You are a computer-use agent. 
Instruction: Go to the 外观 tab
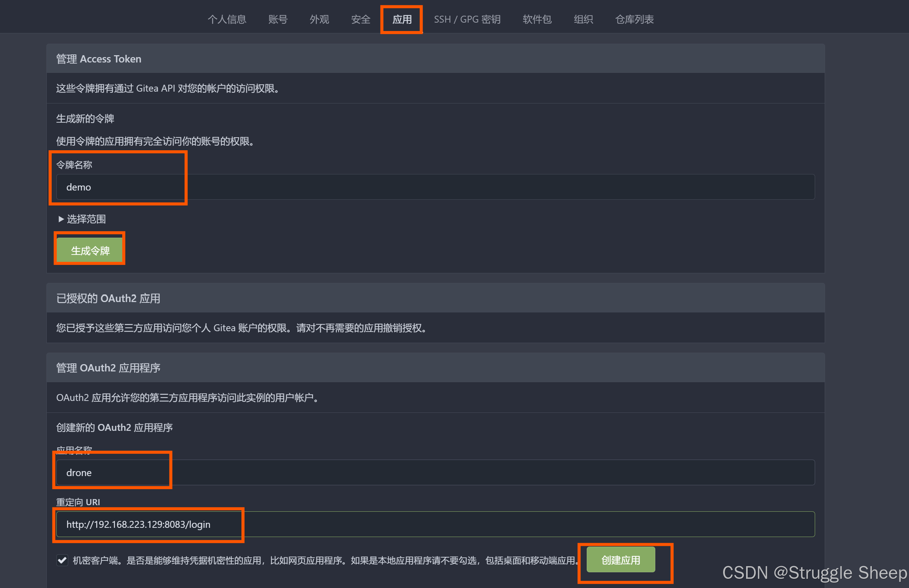(x=319, y=19)
